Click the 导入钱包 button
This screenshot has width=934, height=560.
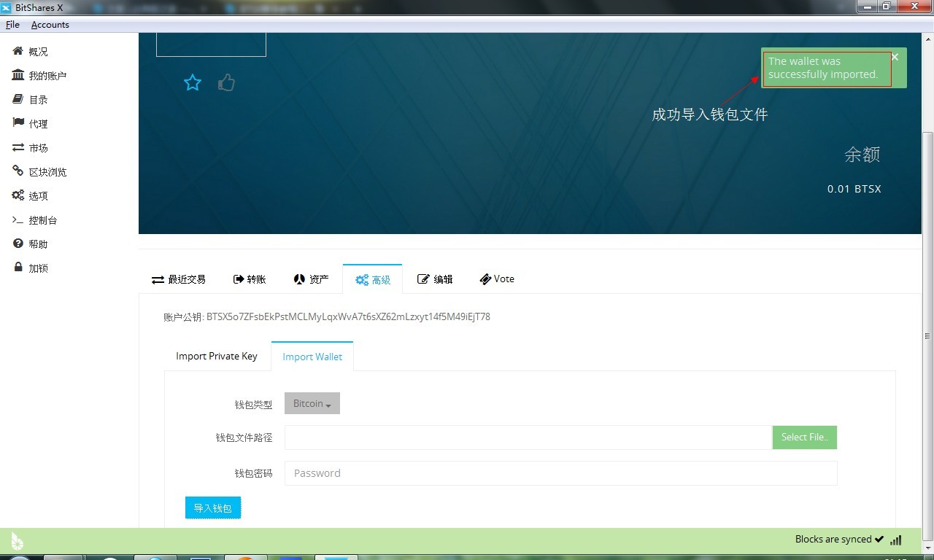pyautogui.click(x=212, y=507)
